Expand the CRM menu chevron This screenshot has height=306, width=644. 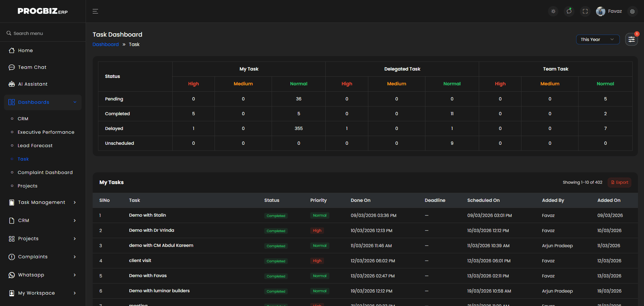pos(75,220)
